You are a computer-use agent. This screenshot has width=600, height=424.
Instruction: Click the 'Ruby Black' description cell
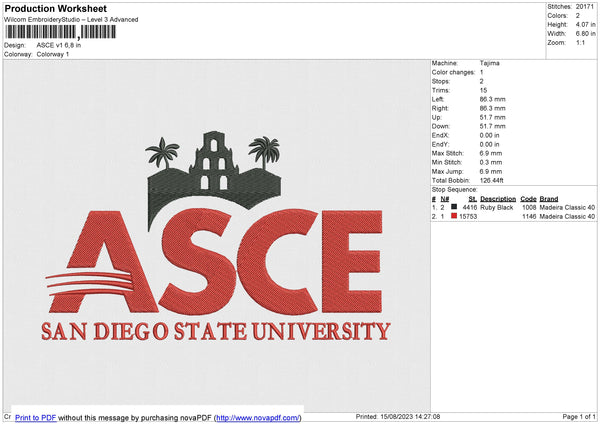coord(497,207)
